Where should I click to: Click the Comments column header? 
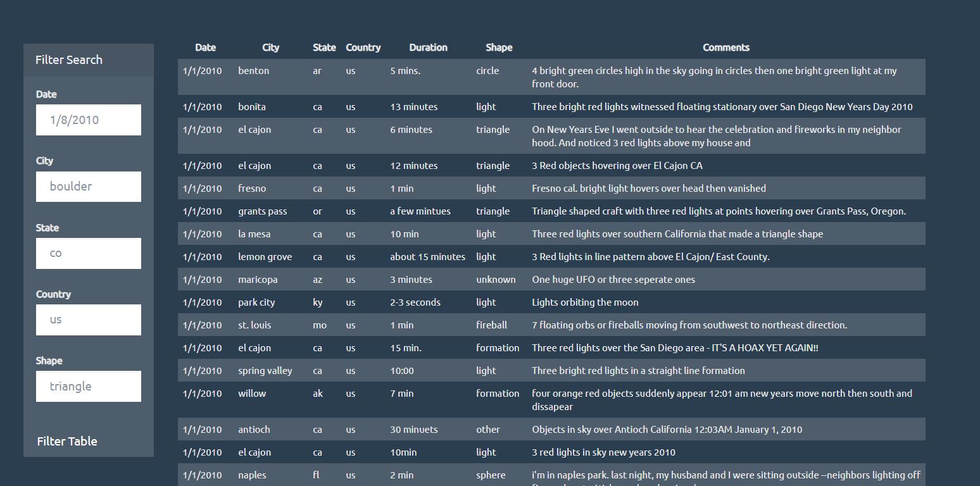(726, 47)
